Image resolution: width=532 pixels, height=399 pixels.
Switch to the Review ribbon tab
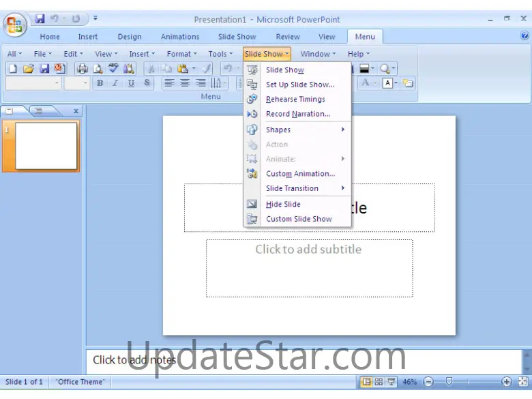click(288, 37)
